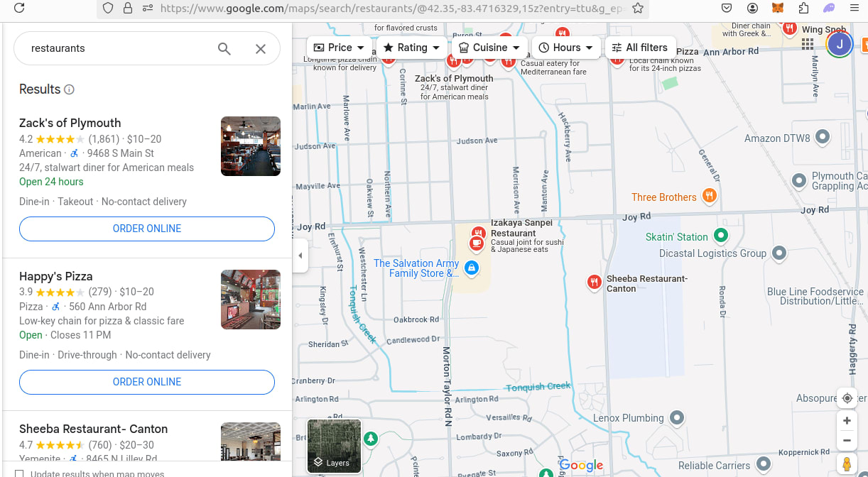The height and width of the screenshot is (477, 868).
Task: Click Sheeba Restaurant-Canton map pin
Action: (x=595, y=283)
